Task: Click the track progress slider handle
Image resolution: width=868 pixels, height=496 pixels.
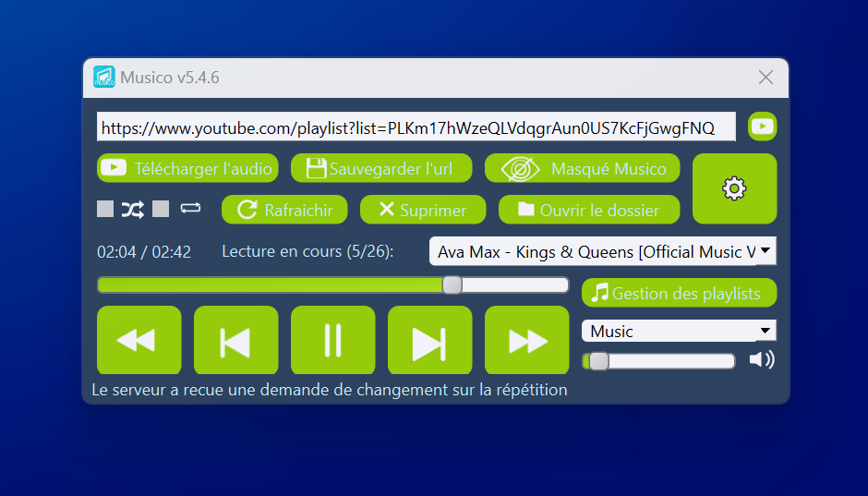Action: [452, 285]
